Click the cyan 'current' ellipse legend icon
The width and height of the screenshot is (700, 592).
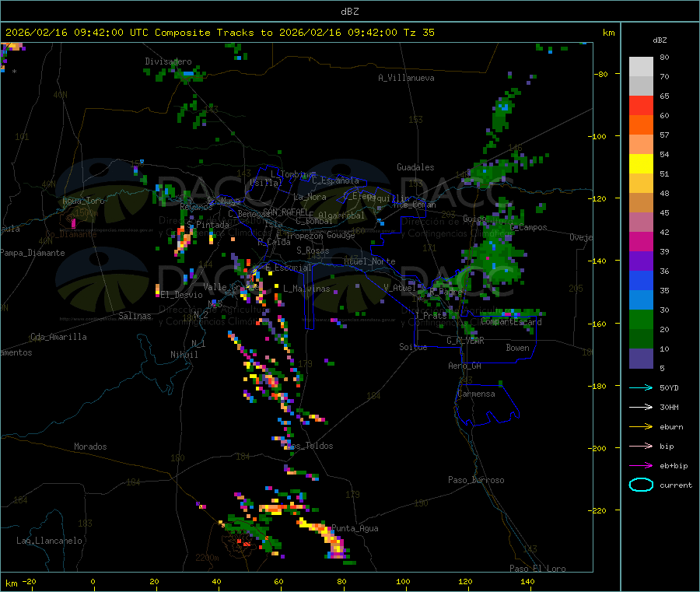pyautogui.click(x=641, y=485)
